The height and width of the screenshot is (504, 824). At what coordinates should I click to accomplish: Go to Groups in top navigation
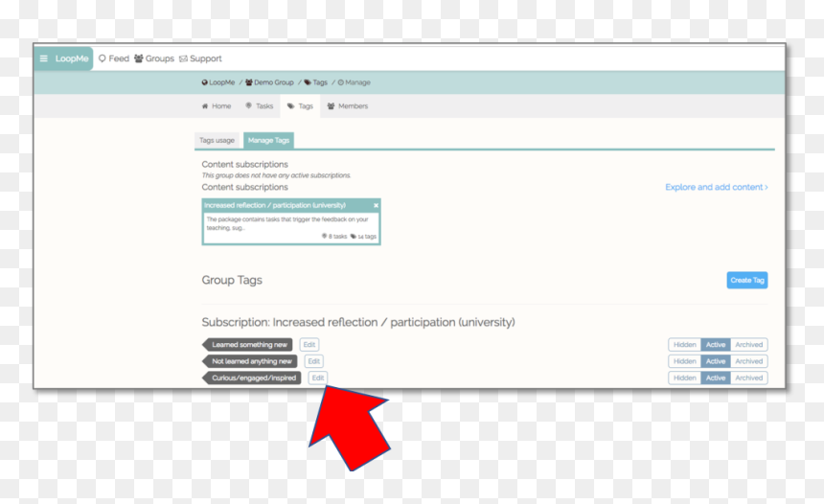(154, 58)
